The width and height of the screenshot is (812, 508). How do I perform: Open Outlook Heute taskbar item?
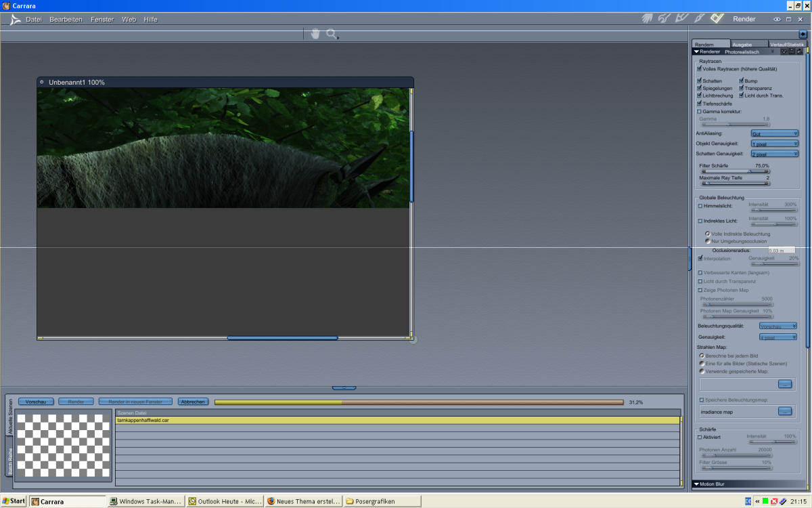[225, 501]
